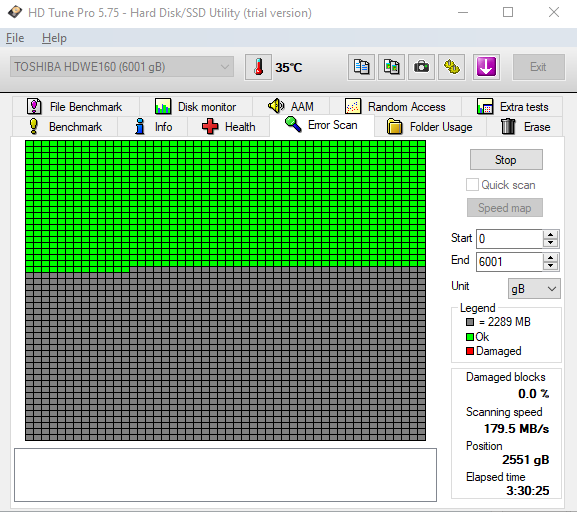Viewport: 577px width, 512px height.
Task: Save screenshot with camera icon
Action: coord(421,67)
